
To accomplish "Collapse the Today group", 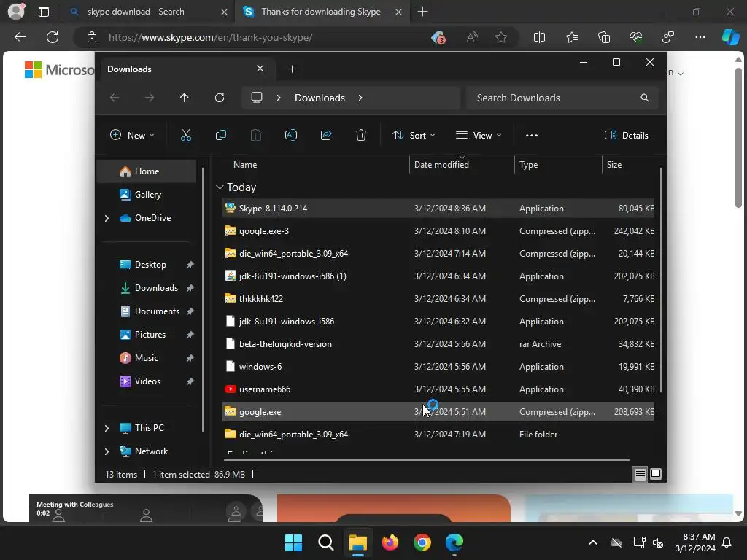I will click(x=220, y=187).
